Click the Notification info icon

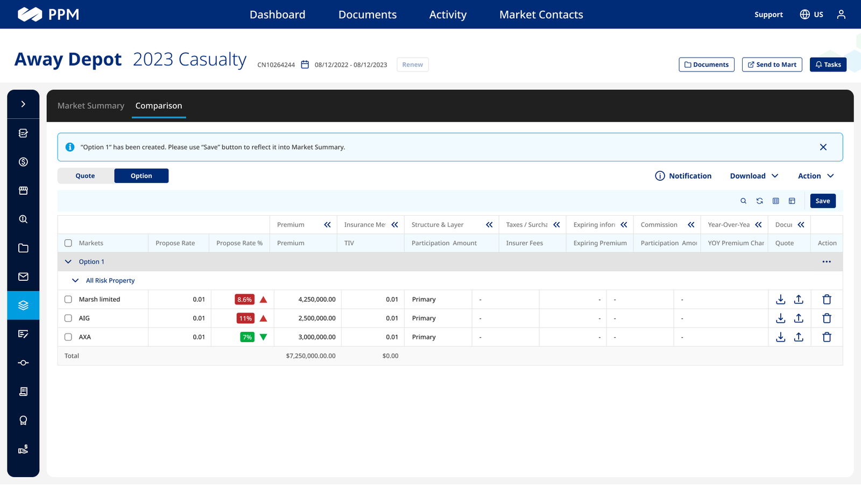click(x=660, y=176)
